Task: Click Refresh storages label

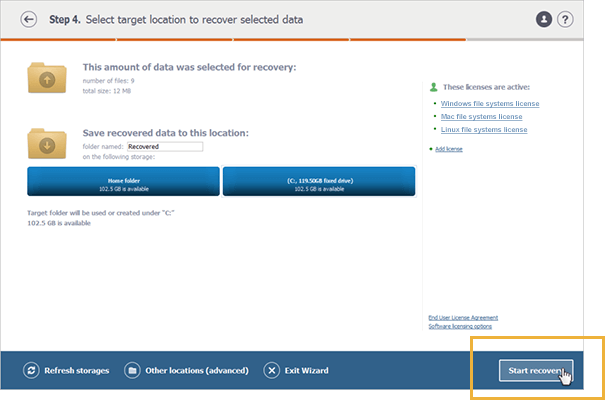Action: pyautogui.click(x=76, y=371)
